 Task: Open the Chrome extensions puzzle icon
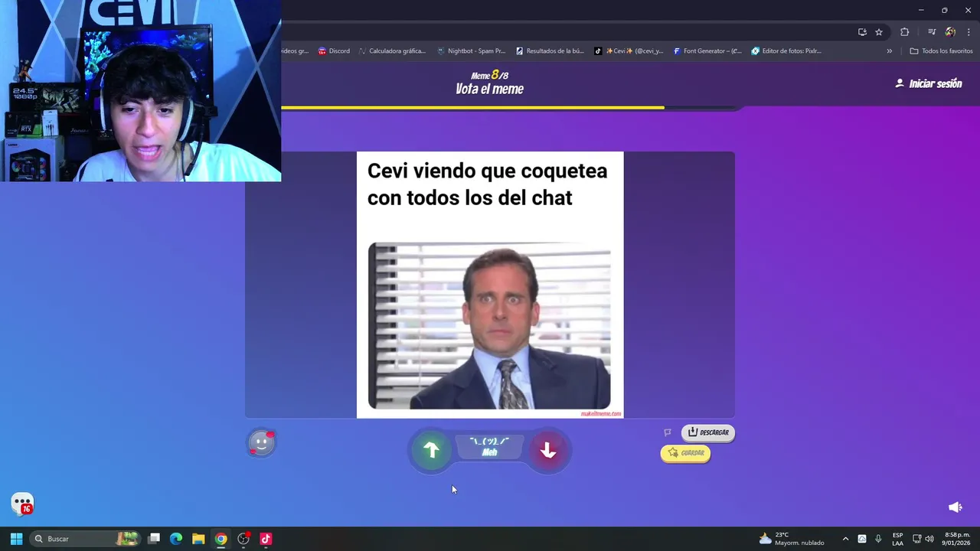[x=904, y=32]
